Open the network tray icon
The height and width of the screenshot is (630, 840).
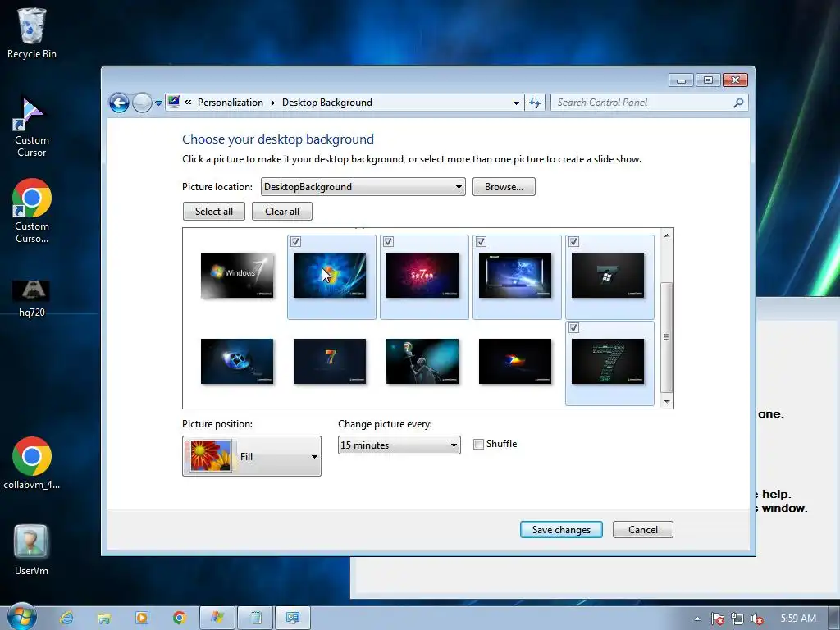coord(737,619)
